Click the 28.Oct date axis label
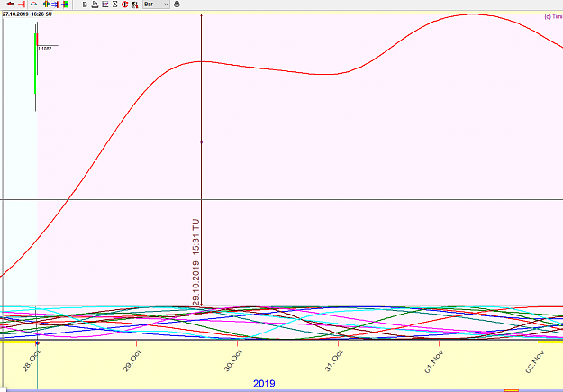 [x=31, y=360]
